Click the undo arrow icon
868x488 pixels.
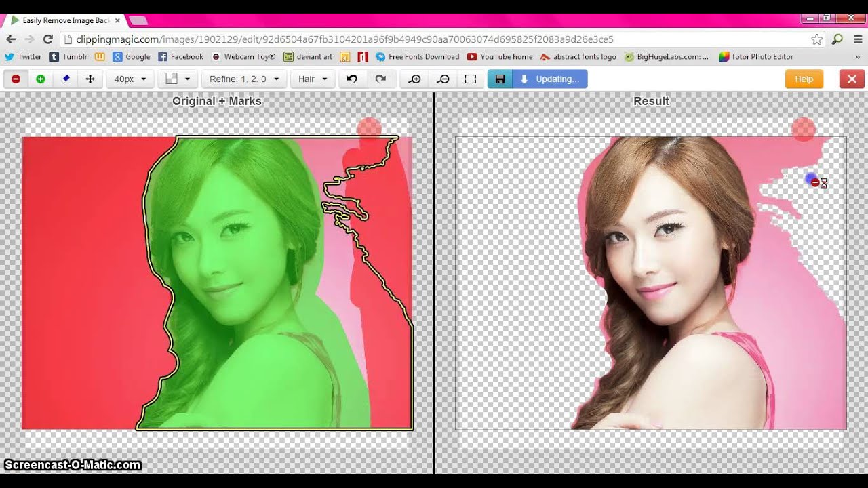tap(352, 79)
